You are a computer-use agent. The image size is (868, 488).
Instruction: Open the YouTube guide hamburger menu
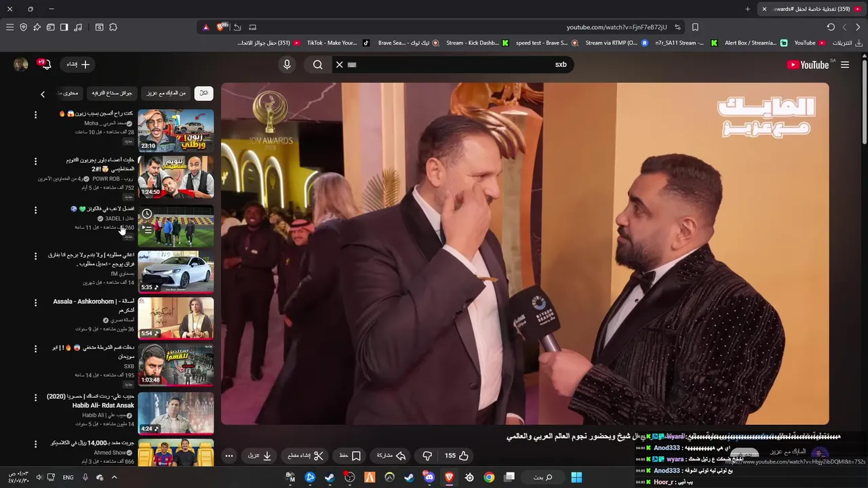(845, 64)
